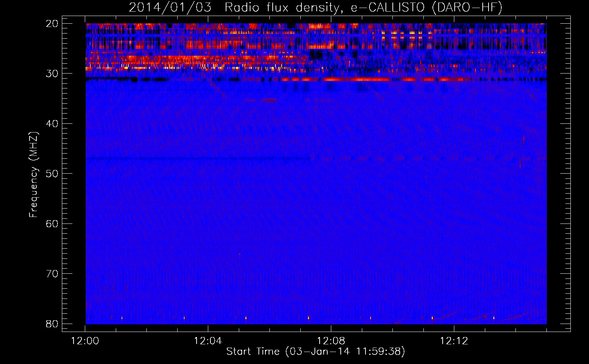Click the time tick label '12:04'
This screenshot has height=364, width=589.
click(208, 341)
